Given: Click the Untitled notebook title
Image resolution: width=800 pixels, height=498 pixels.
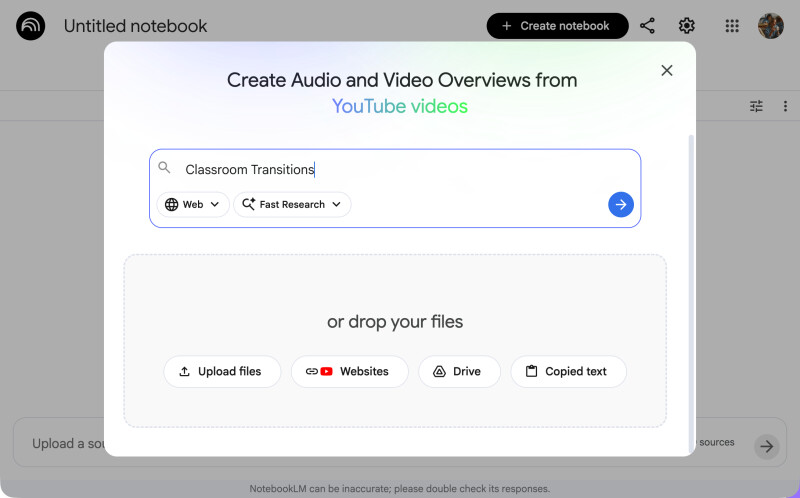Looking at the screenshot, I should pyautogui.click(x=136, y=26).
